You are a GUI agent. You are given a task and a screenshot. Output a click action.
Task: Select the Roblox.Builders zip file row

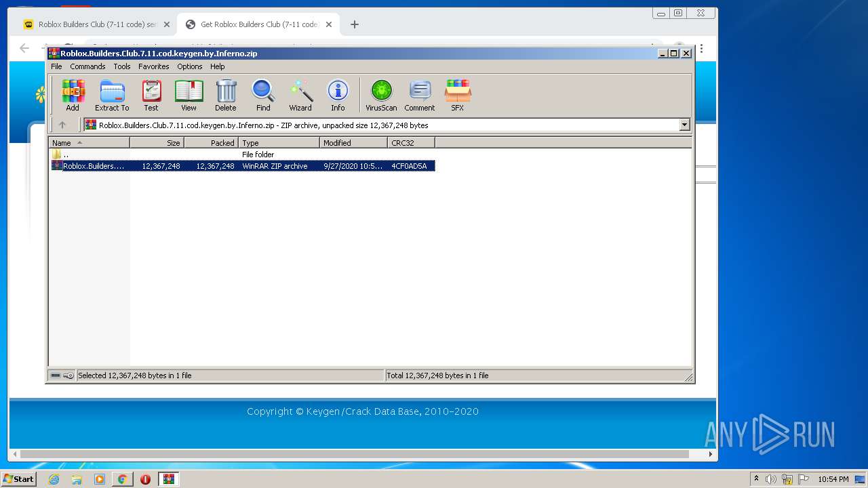click(x=242, y=166)
